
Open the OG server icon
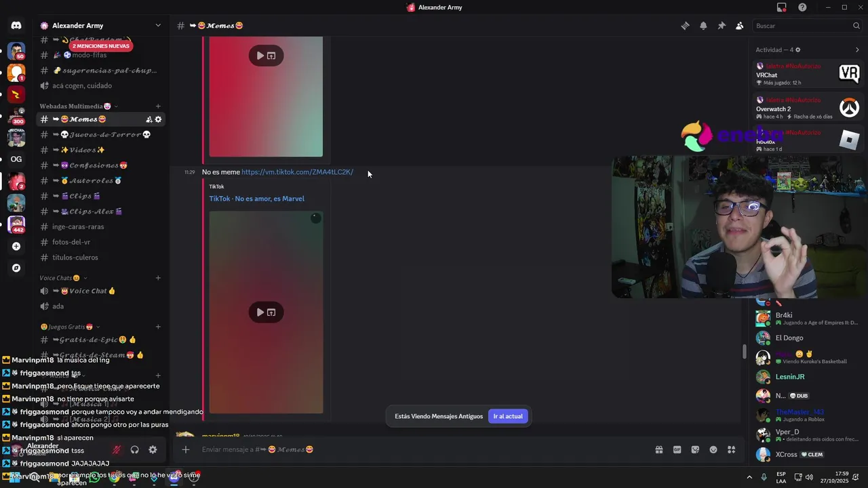[16, 159]
